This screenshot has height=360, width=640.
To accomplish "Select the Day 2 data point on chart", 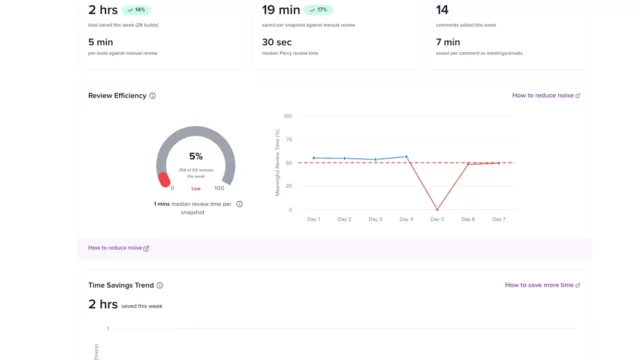I will tap(344, 158).
